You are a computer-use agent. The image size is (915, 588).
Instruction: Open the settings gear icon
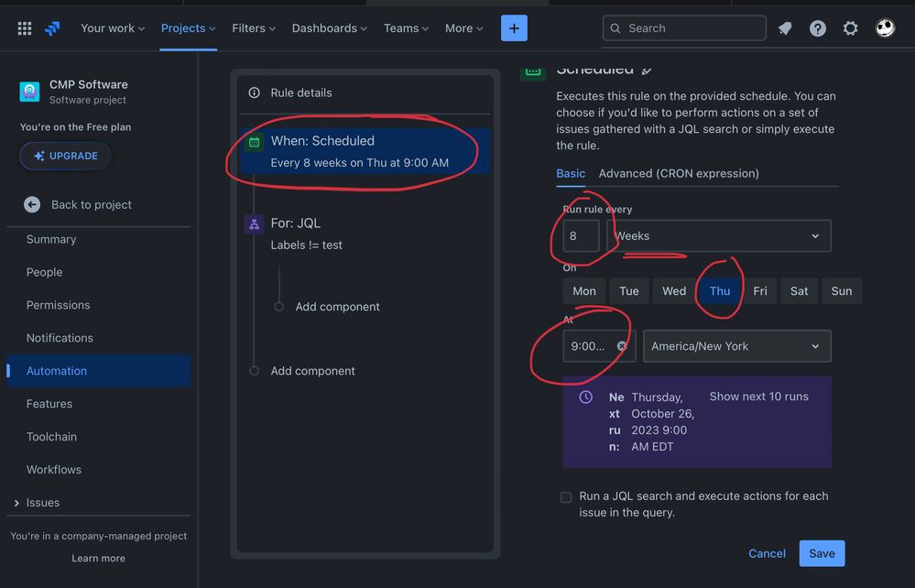(850, 28)
